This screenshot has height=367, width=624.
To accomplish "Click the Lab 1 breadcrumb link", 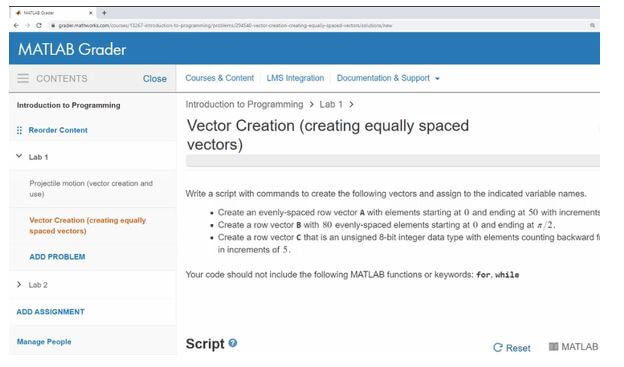I will [x=331, y=104].
